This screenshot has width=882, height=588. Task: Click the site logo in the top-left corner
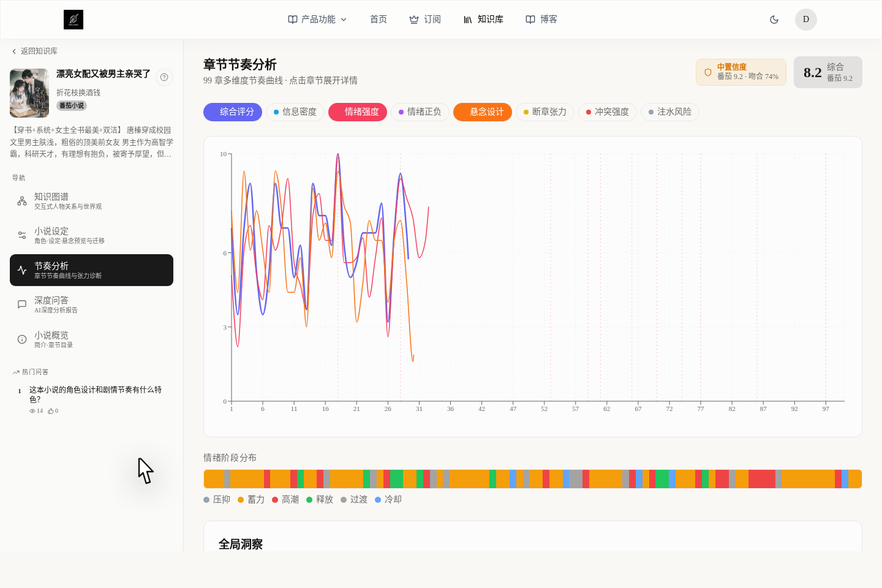click(x=73, y=19)
